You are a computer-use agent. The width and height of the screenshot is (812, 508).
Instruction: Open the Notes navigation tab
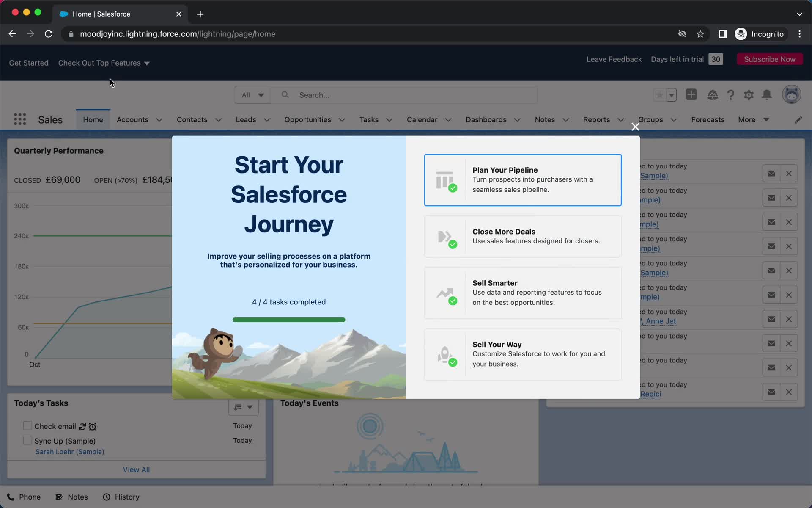click(545, 120)
